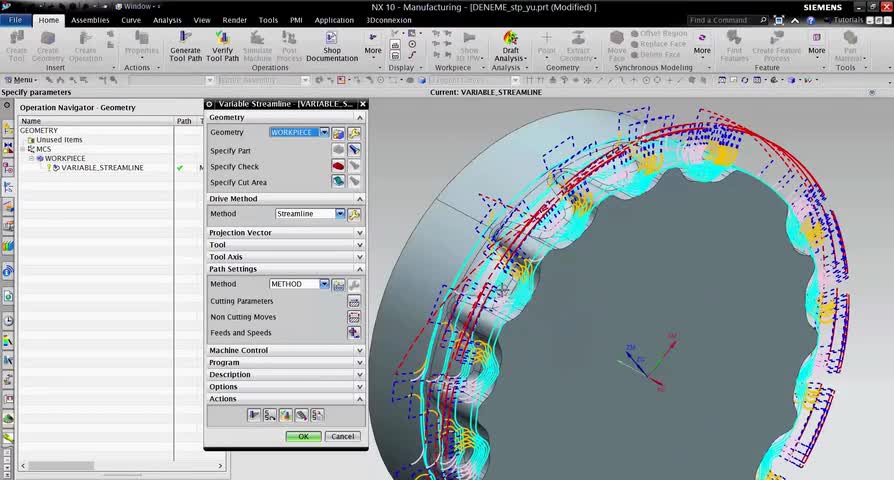Open the Non Cutting Moves dialog icon

[354, 317]
